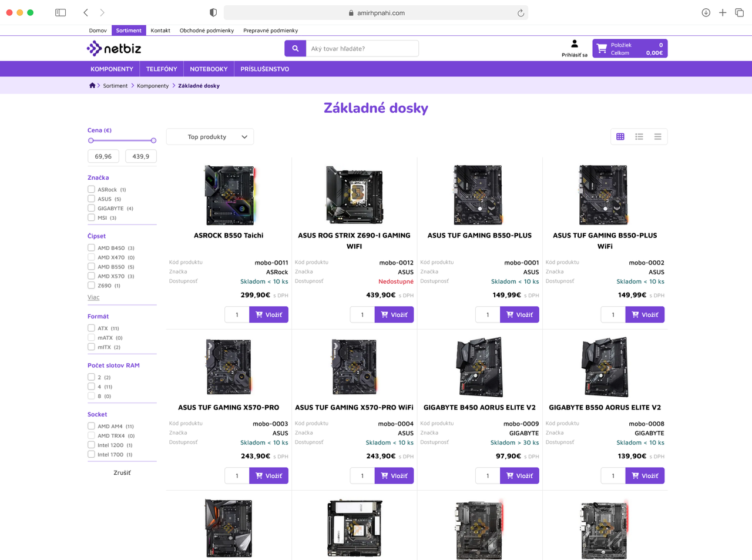Show Safari sidebar
The image size is (752, 560).
click(61, 13)
